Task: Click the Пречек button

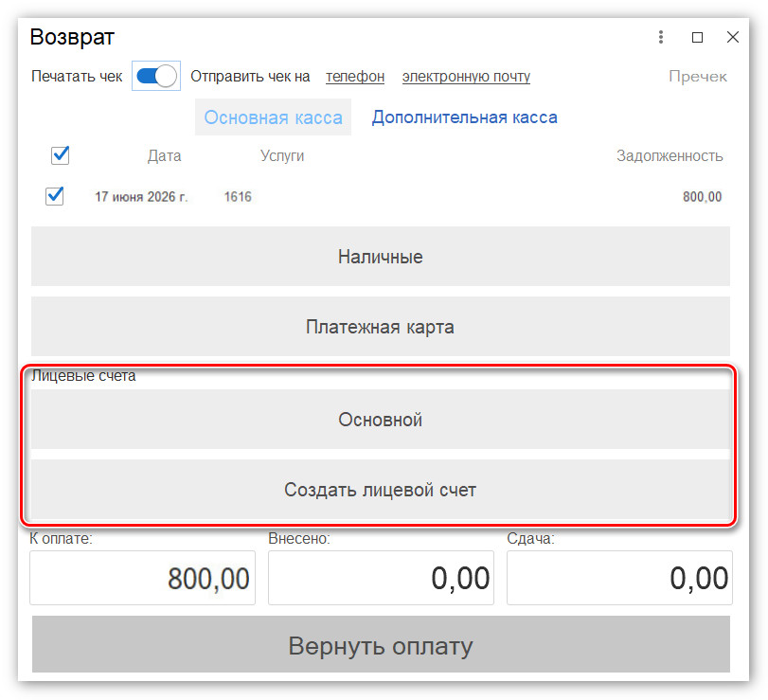Action: (698, 77)
